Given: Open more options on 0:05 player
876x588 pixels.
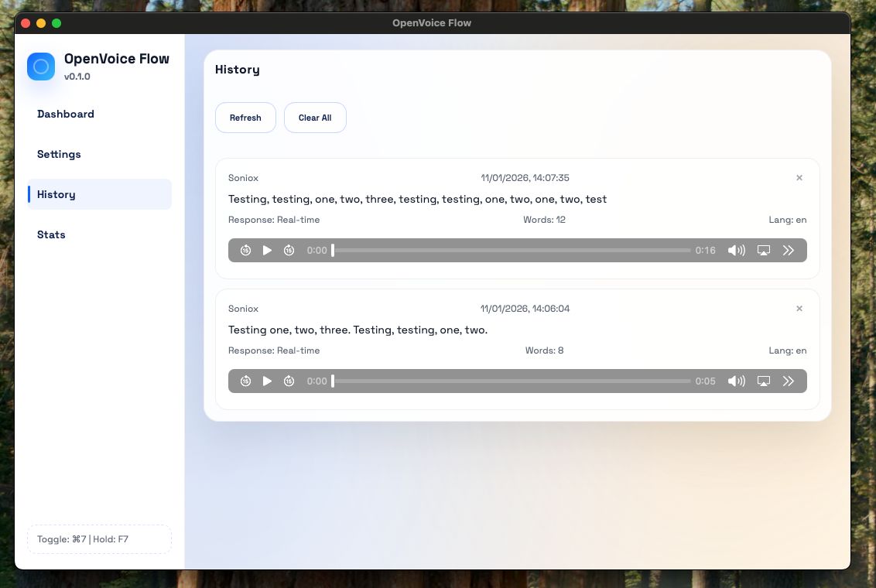Looking at the screenshot, I should (x=789, y=381).
